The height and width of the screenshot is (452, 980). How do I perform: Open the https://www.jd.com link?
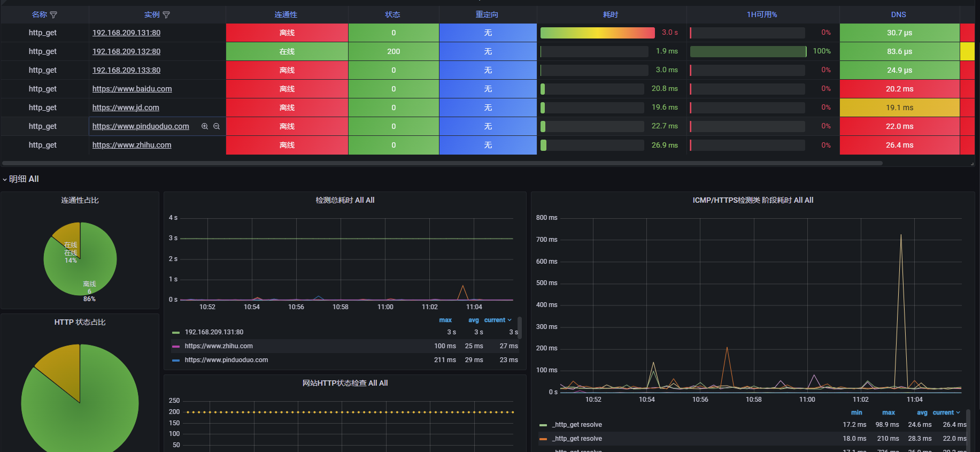pyautogui.click(x=126, y=108)
